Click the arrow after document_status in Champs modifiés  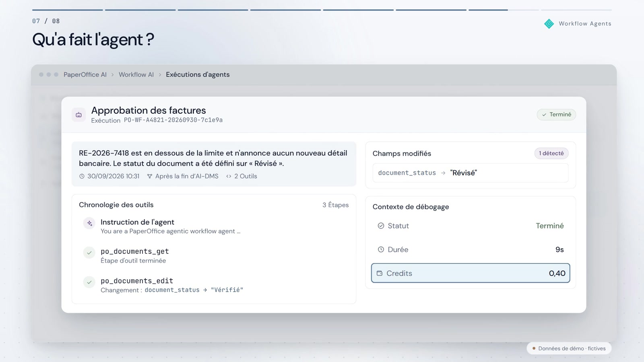(x=443, y=173)
